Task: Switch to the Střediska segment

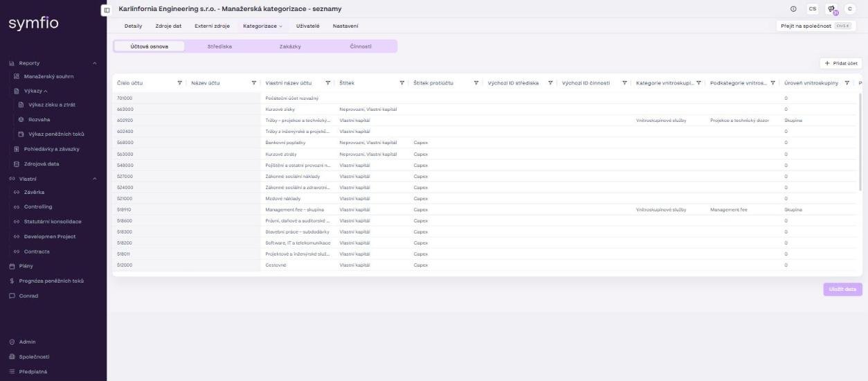Action: (220, 46)
